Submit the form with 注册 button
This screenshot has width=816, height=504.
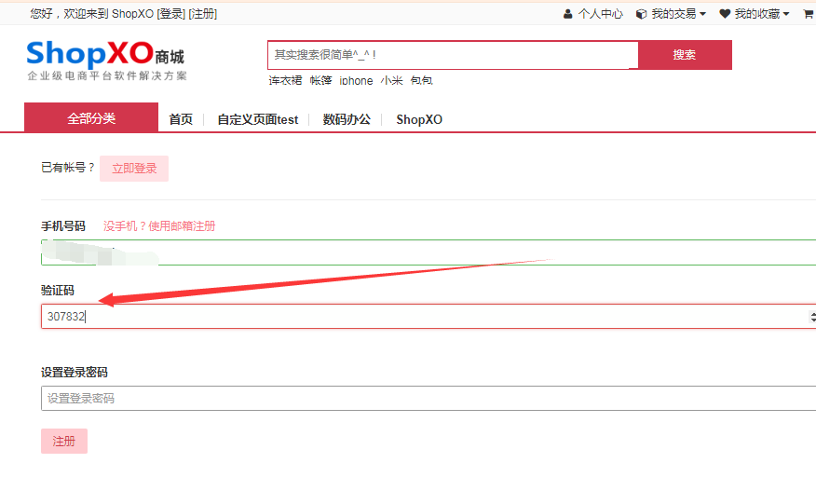[64, 441]
